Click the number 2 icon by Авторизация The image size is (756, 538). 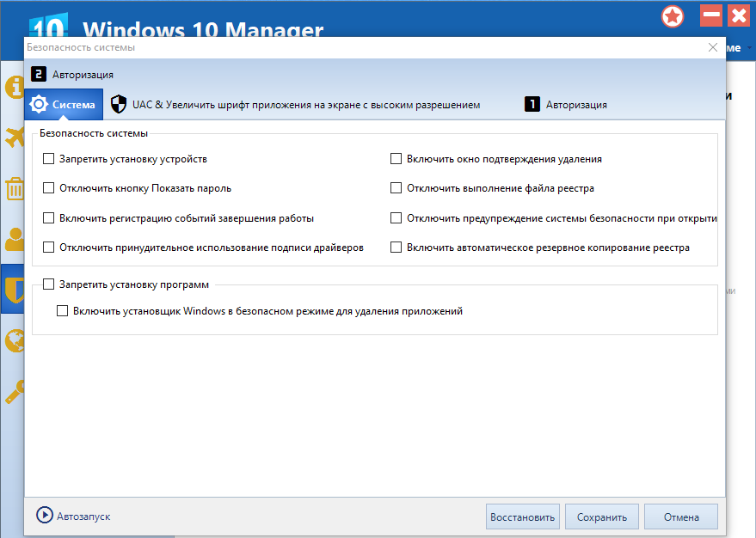coord(39,74)
